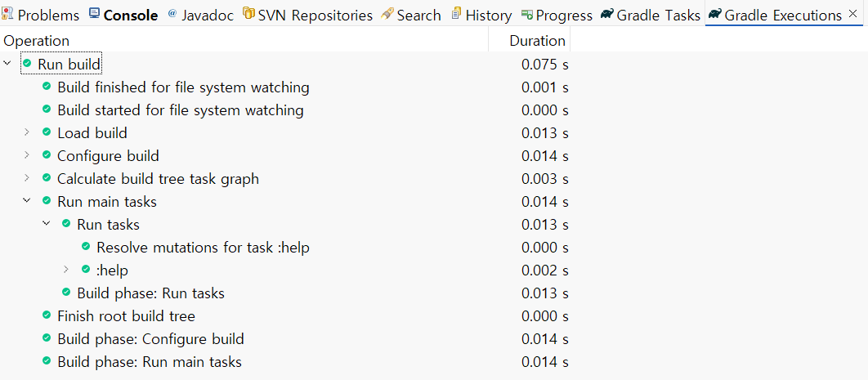Click the History scroll icon
Screen dimensions: 868x380
457,15
